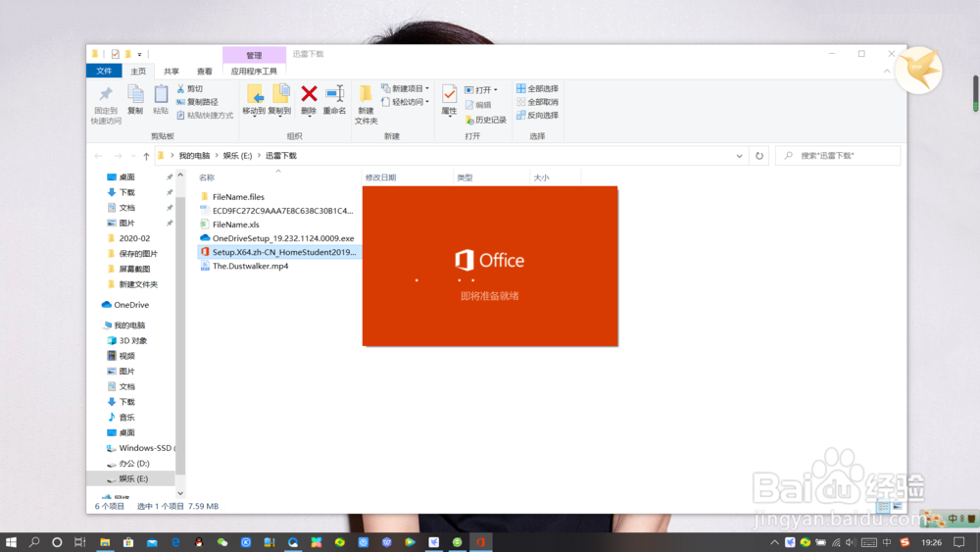This screenshot has height=552, width=980.
Task: Open WeChat from the taskbar
Action: 222,542
